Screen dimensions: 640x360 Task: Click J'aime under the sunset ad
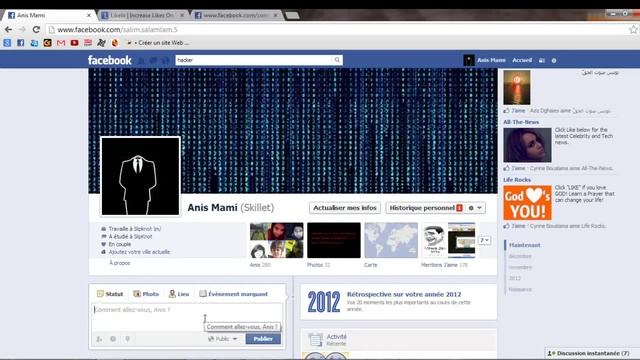point(518,111)
